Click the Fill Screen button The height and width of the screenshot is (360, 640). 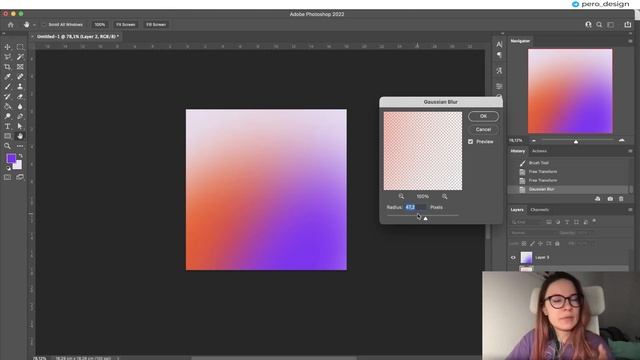(x=156, y=24)
